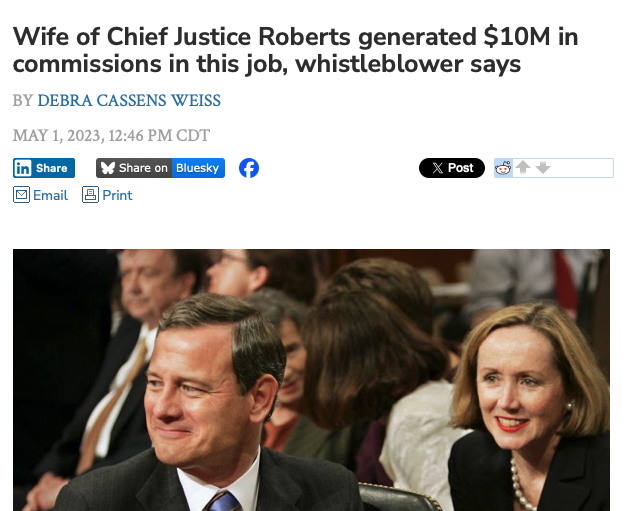Image resolution: width=630 pixels, height=511 pixels.
Task: Open the Email link text
Action: 50,195
